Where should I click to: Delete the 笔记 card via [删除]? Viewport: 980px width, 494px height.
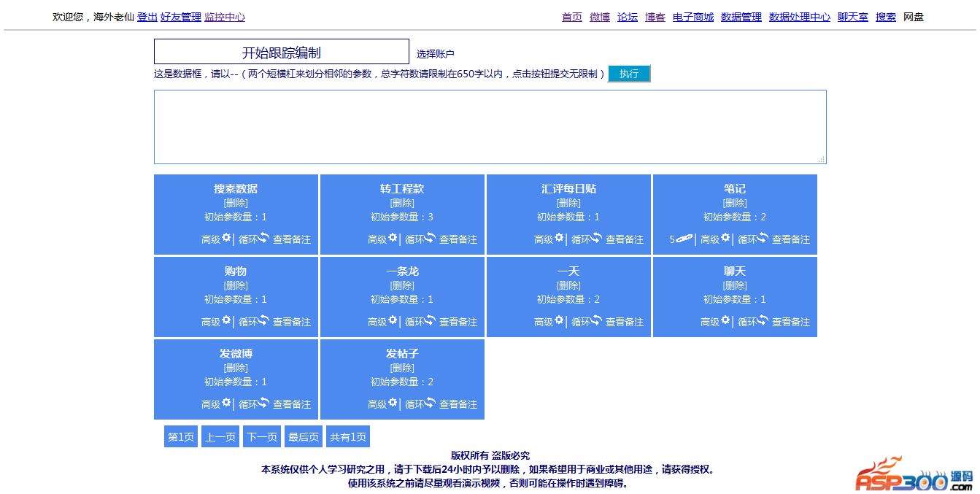(x=735, y=203)
